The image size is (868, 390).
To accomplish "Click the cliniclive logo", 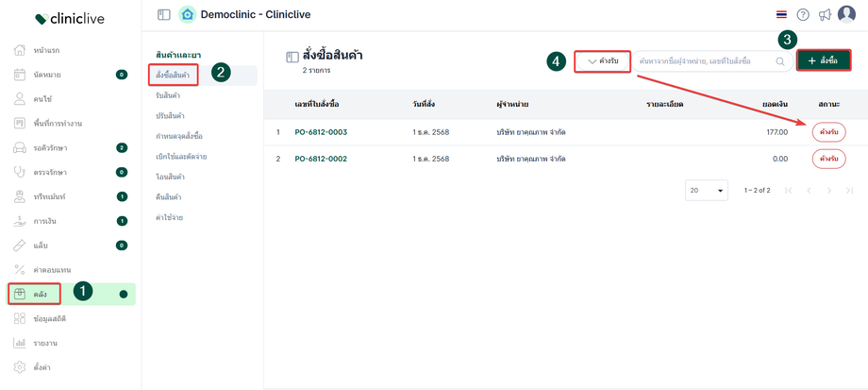I will 70,19.
